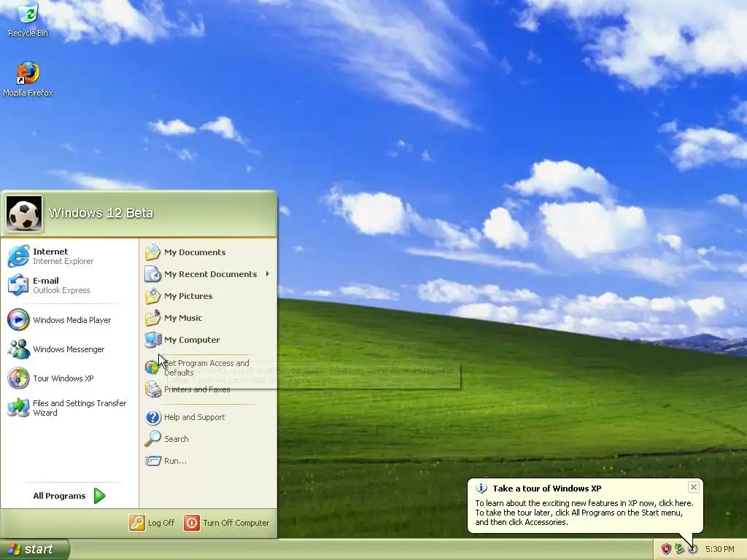Viewport: 747px width, 560px height.
Task: Click the Printers and Faxes icon
Action: tap(153, 389)
